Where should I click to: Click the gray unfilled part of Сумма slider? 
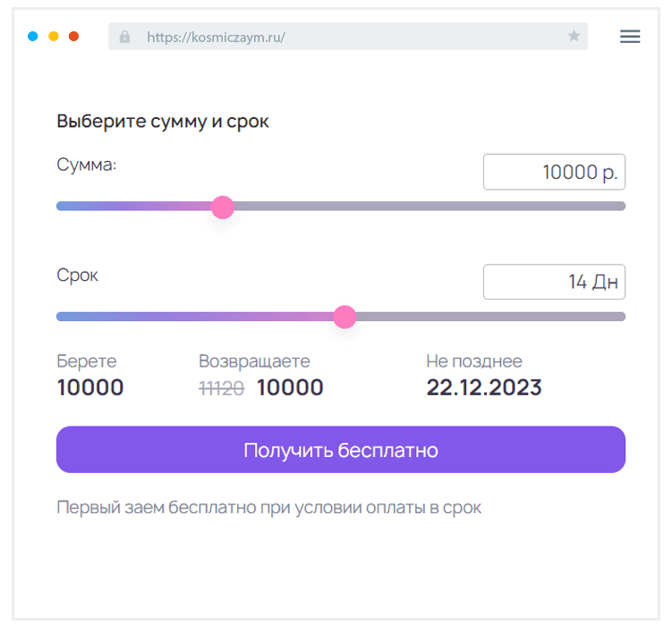[x=430, y=207]
